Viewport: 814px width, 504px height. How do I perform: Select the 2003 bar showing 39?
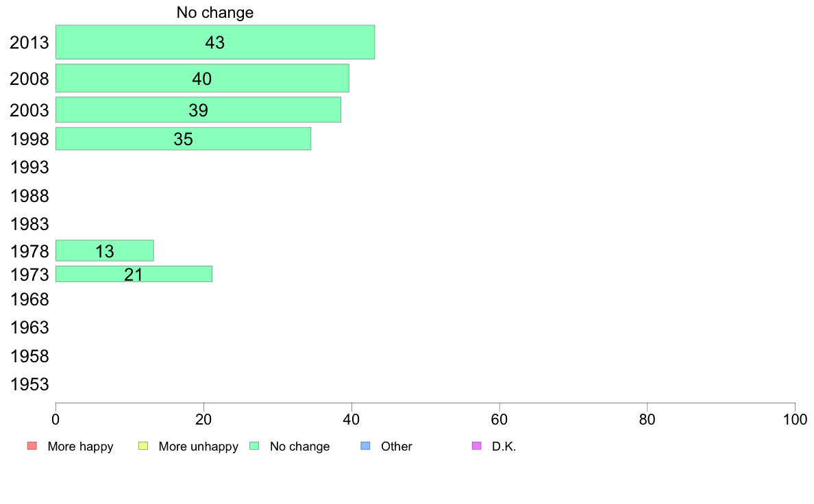tap(198, 110)
